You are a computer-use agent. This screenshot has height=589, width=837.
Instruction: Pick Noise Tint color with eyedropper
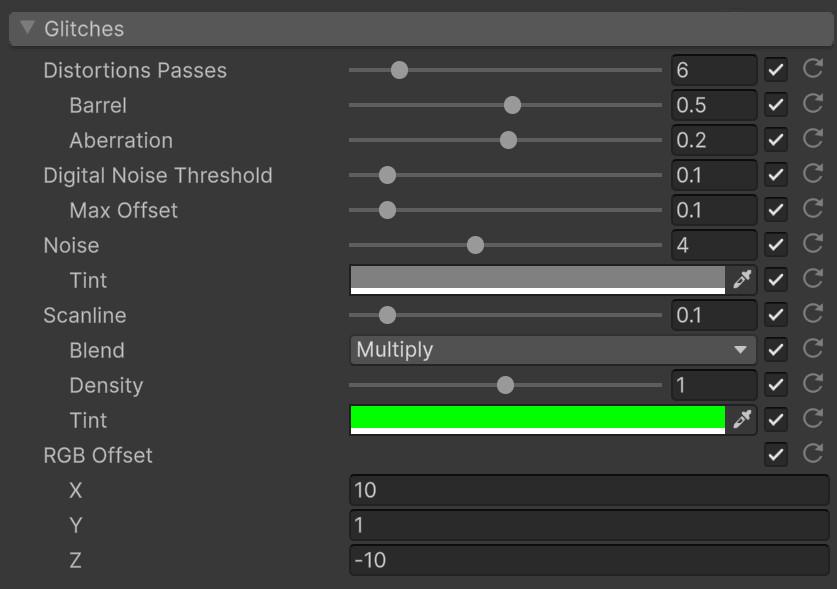pos(742,280)
